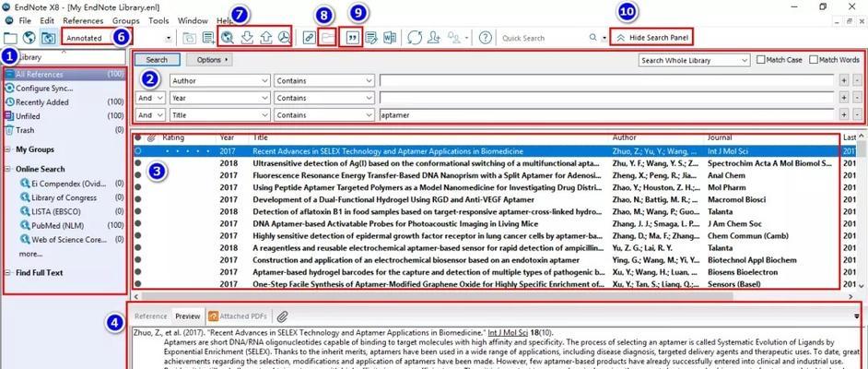This screenshot has height=369, width=868.
Task: Click the Open File folder icon
Action: tap(328, 38)
